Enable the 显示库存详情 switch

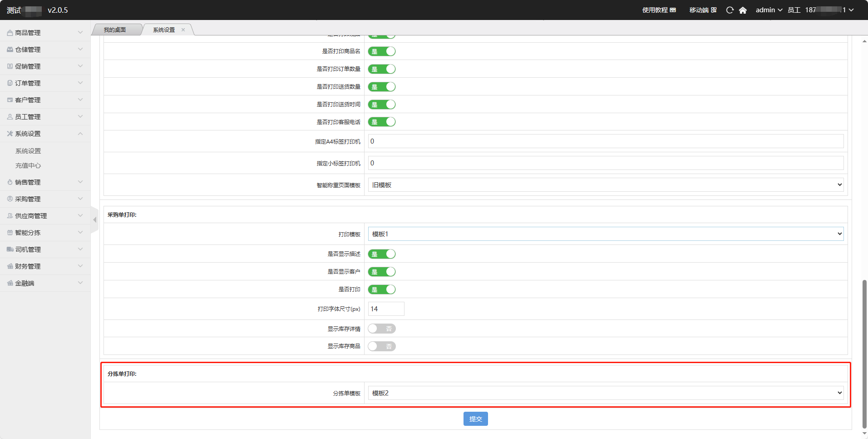click(381, 329)
